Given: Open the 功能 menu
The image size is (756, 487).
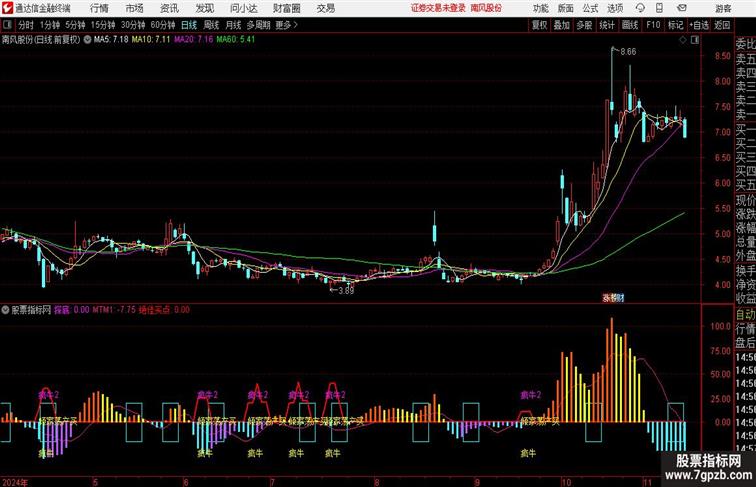Looking at the screenshot, I should point(540,8).
